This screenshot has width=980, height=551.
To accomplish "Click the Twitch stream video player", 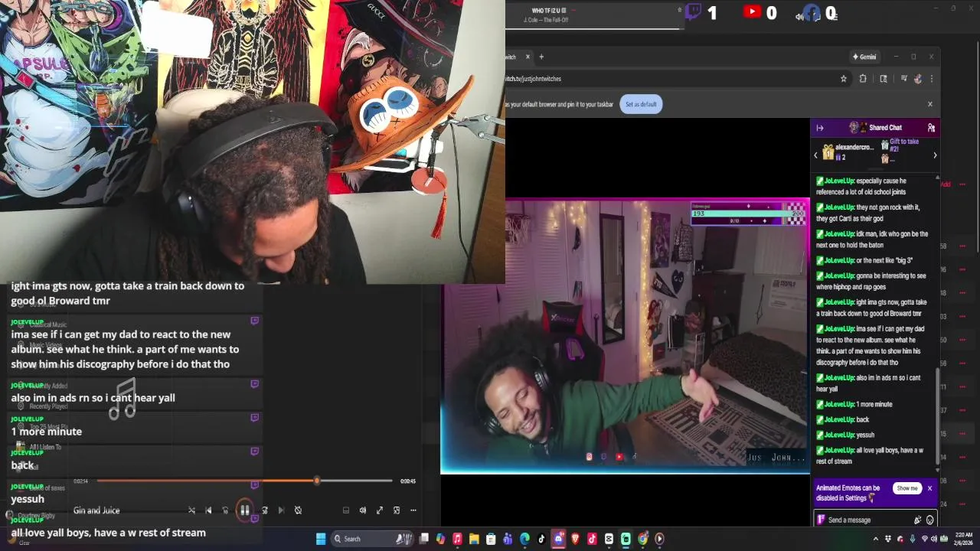I will (x=625, y=335).
